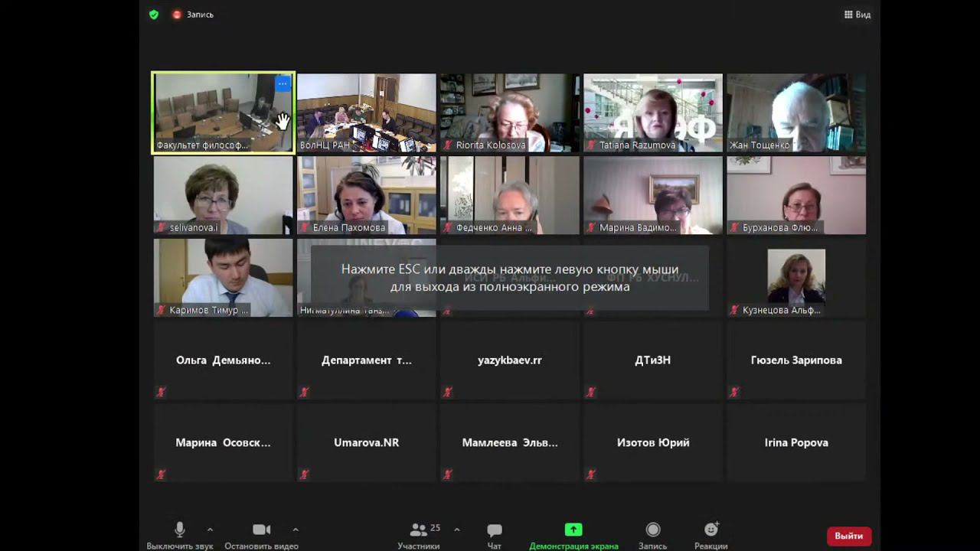980x551 pixels.
Task: Select the ВолНЦ РАН video tile
Action: pos(367,112)
